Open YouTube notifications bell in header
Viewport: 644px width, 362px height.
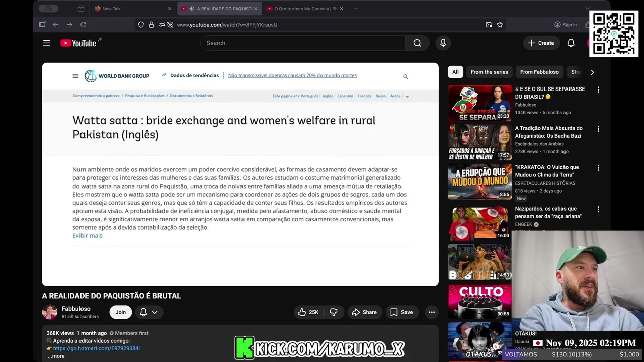pos(571,43)
